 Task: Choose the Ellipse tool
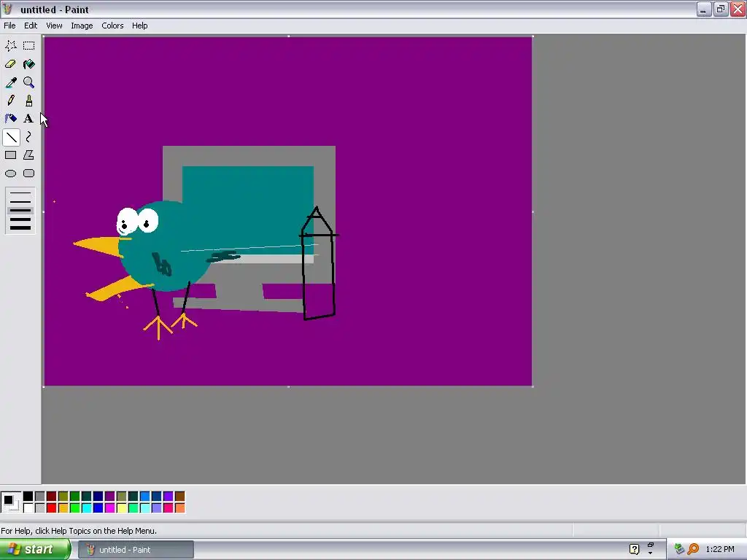(10, 174)
